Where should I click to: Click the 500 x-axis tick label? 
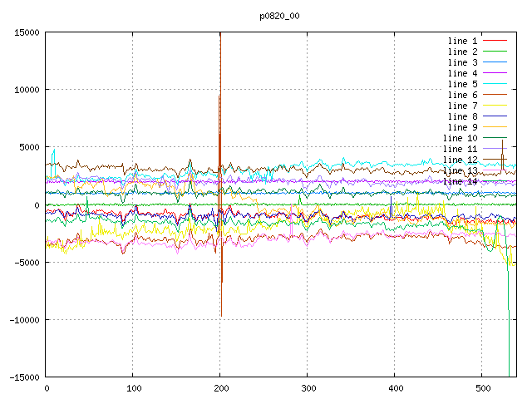click(x=482, y=388)
